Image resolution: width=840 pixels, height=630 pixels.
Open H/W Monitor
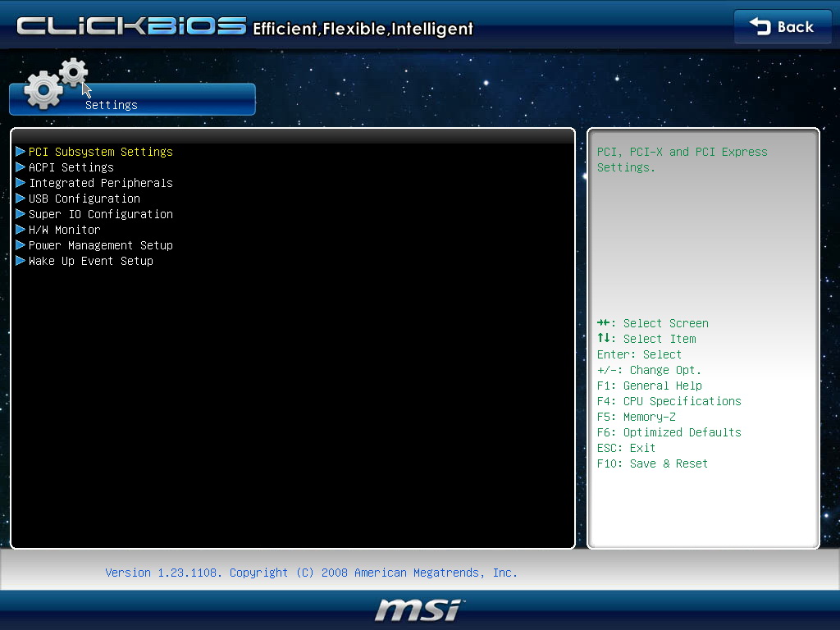tap(64, 230)
